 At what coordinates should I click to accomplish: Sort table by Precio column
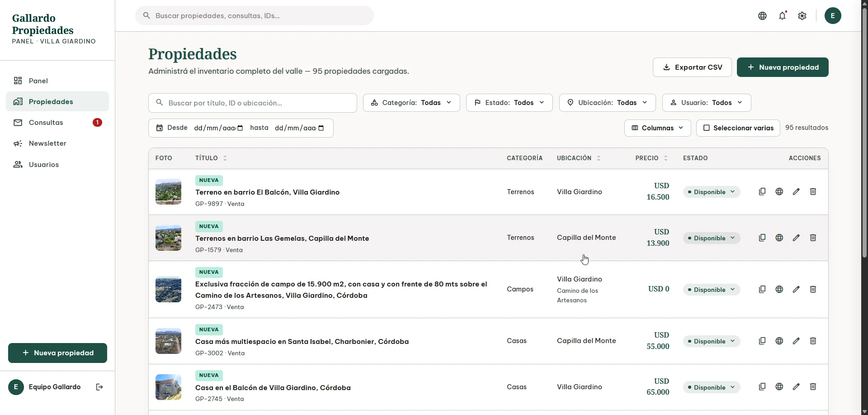click(651, 158)
